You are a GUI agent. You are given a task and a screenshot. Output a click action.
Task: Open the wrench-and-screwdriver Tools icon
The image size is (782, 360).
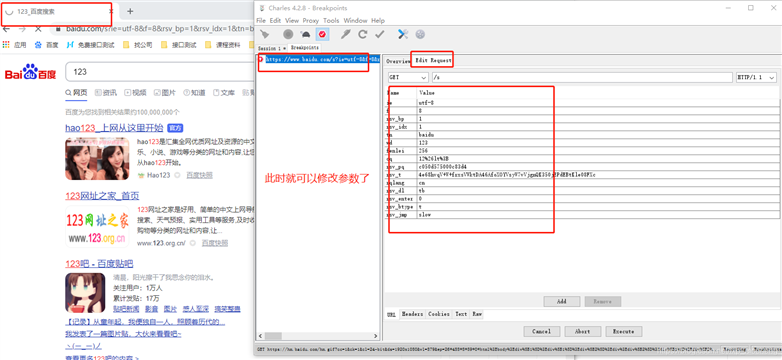pos(403,34)
